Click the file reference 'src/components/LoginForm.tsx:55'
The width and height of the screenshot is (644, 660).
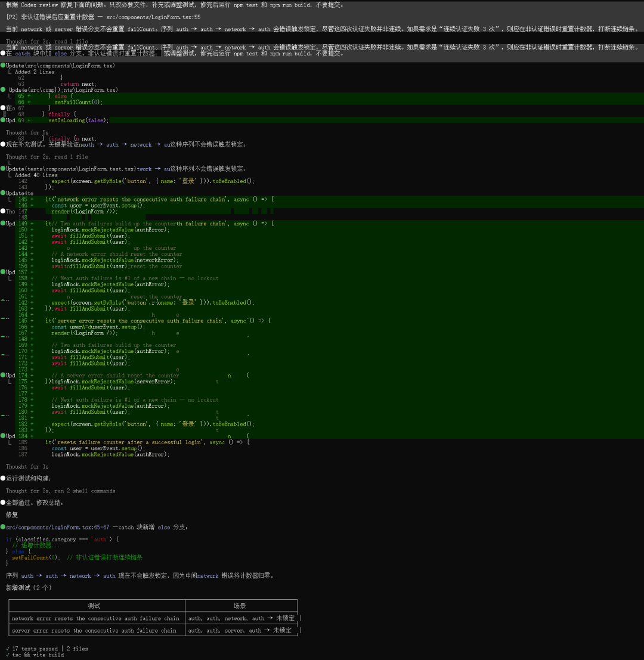tap(153, 17)
